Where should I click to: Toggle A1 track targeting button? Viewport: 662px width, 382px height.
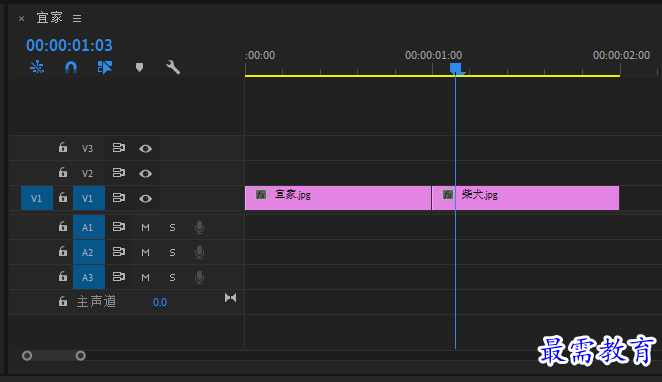[89, 227]
